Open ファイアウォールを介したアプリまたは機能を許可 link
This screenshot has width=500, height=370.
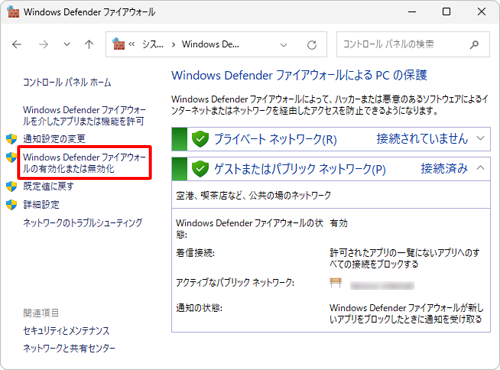84,115
